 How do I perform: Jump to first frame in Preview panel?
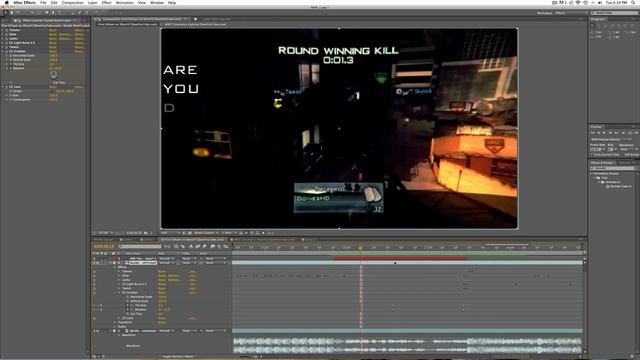pos(593,133)
